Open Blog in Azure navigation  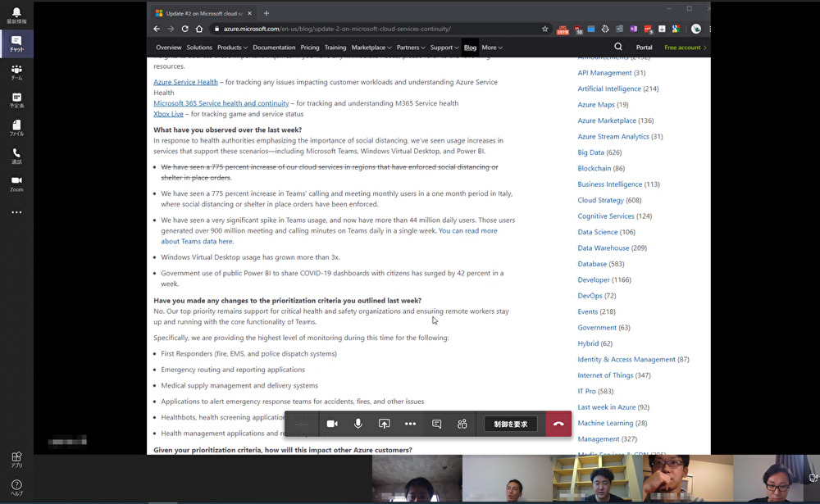[470, 48]
